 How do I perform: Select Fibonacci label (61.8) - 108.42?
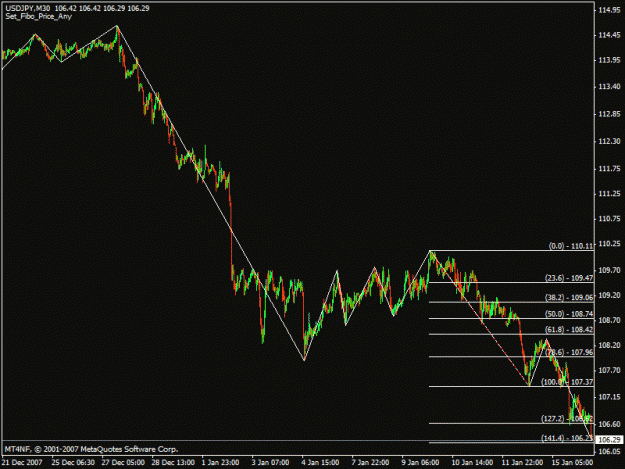pyautogui.click(x=569, y=330)
